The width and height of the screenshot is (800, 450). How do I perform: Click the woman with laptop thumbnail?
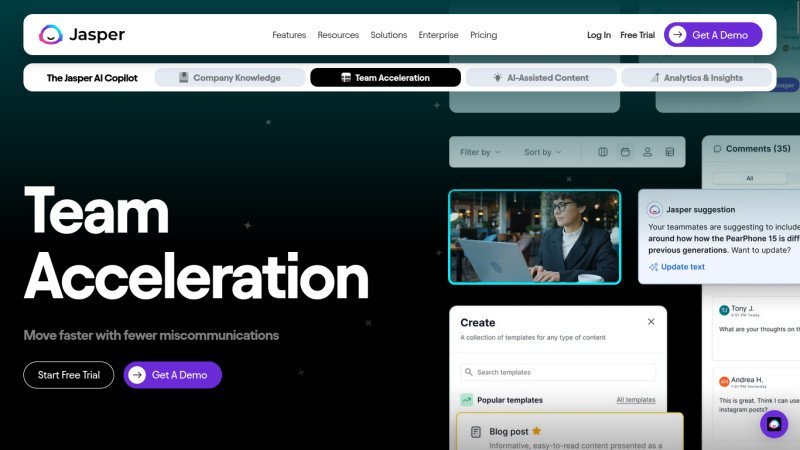click(x=534, y=237)
